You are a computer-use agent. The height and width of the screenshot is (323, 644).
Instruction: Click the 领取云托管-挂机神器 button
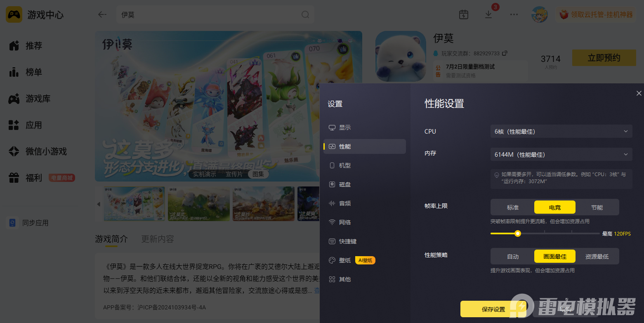coord(596,14)
